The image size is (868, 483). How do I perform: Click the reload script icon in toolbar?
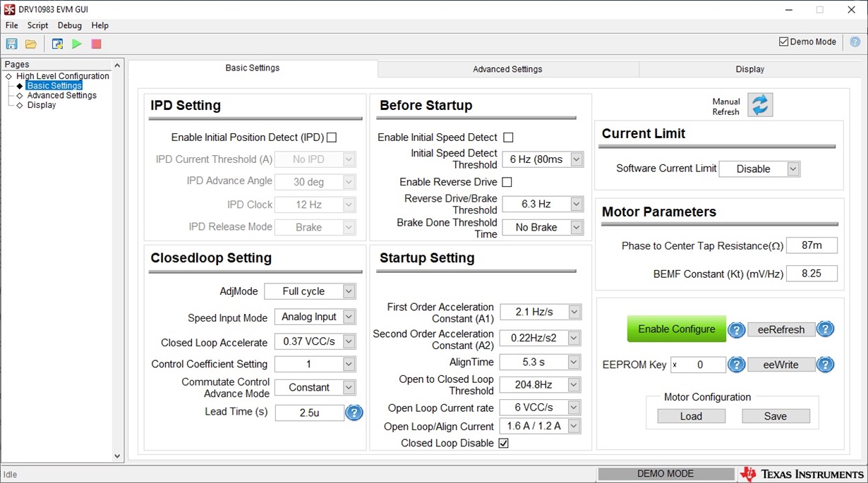(57, 44)
